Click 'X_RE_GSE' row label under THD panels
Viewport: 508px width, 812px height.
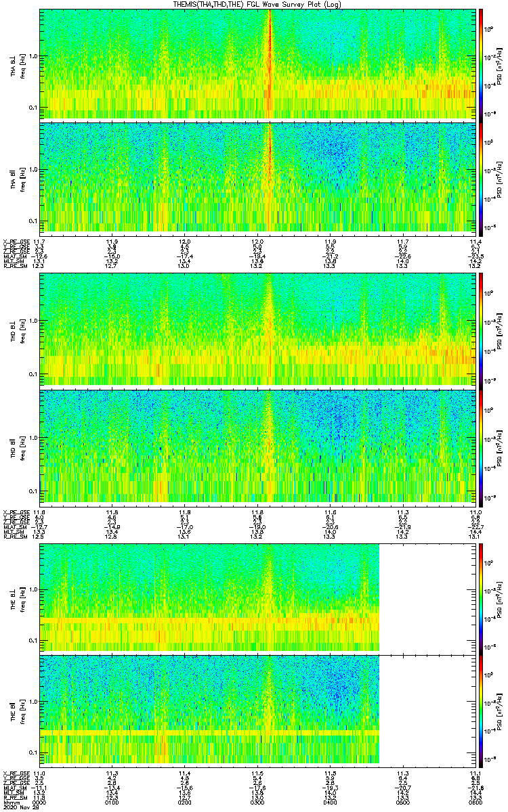coord(16,511)
